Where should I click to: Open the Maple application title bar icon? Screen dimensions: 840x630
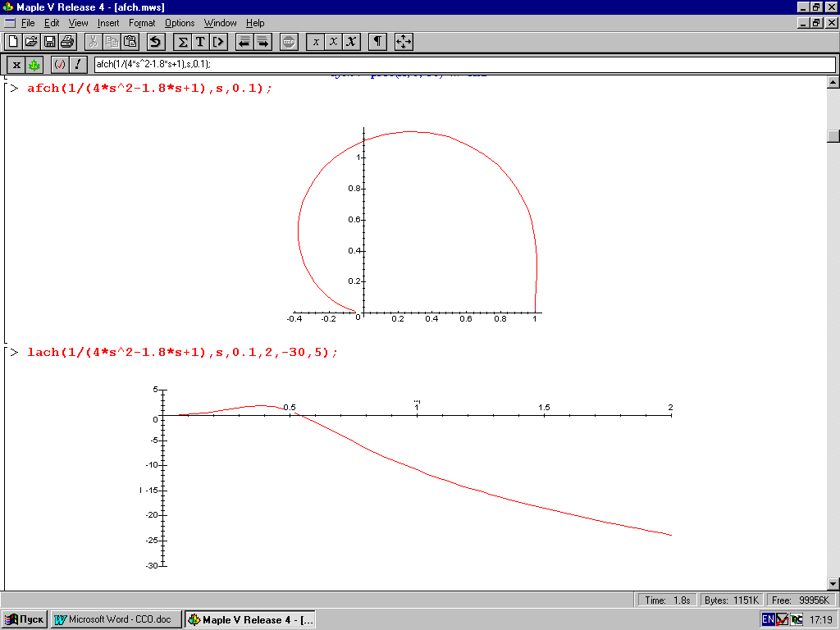point(7,7)
